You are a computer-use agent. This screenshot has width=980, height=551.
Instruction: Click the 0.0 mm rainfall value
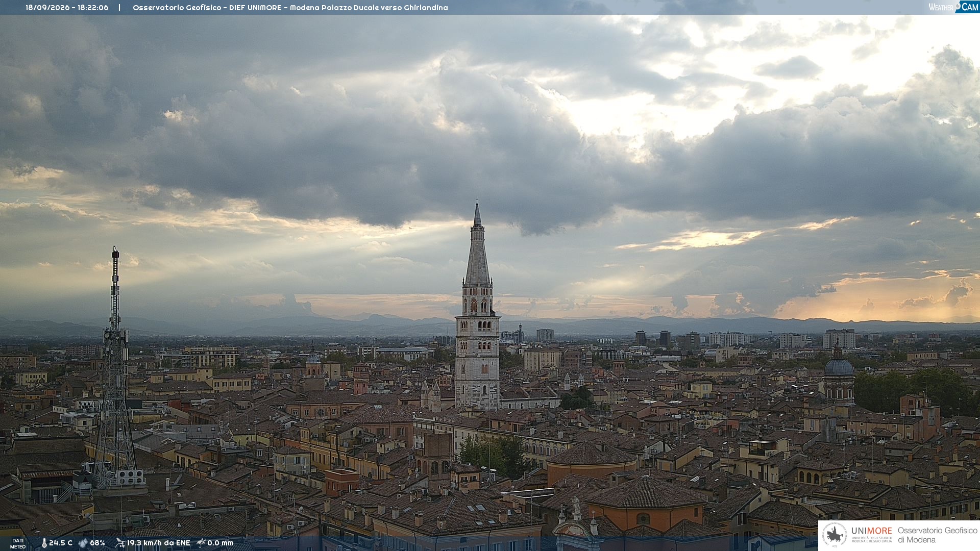220,543
